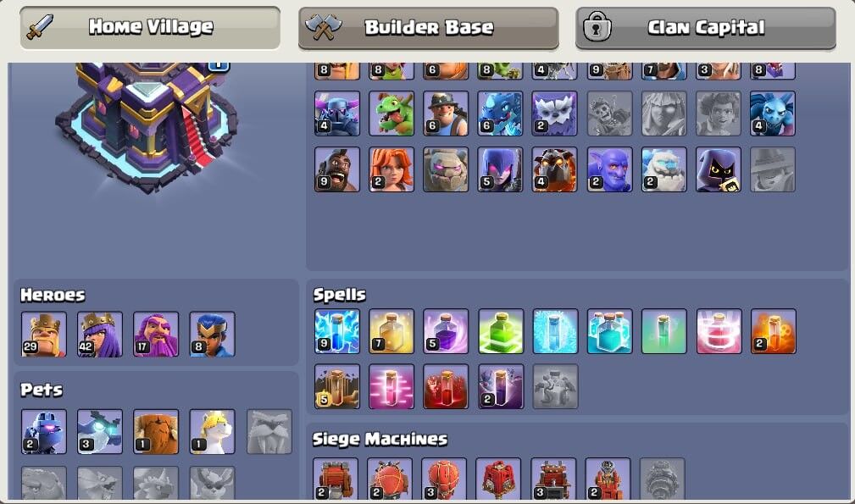Screen dimensions: 855x504
Task: Select the Barbarian King hero icon
Action: coord(44,335)
